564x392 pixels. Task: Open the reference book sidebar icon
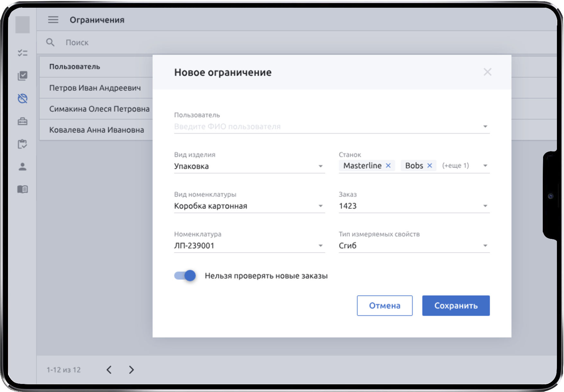23,189
